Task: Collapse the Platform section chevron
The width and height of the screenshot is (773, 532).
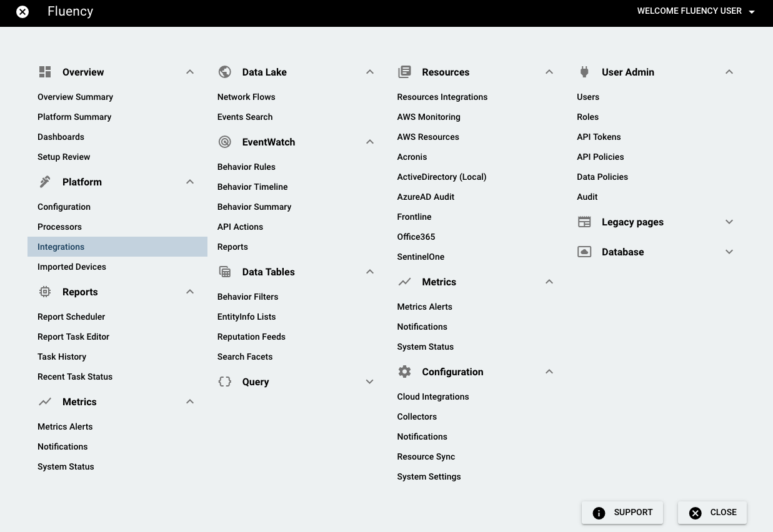Action: pos(190,182)
